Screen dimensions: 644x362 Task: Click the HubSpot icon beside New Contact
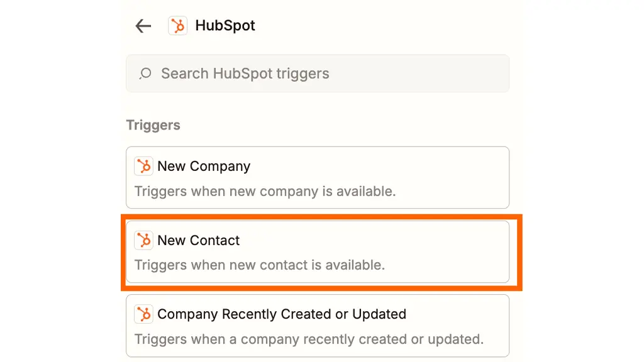coord(144,240)
